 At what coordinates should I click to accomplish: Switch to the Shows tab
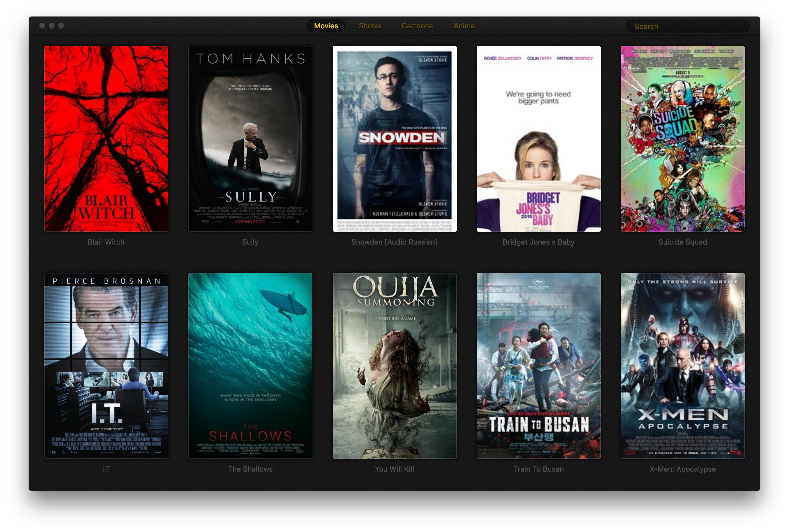click(x=369, y=26)
